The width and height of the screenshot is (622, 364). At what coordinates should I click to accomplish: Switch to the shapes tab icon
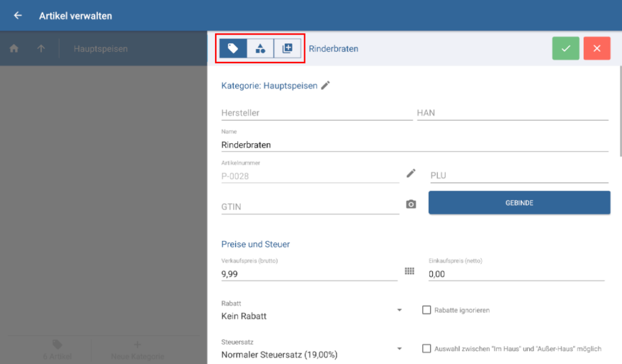pyautogui.click(x=260, y=49)
